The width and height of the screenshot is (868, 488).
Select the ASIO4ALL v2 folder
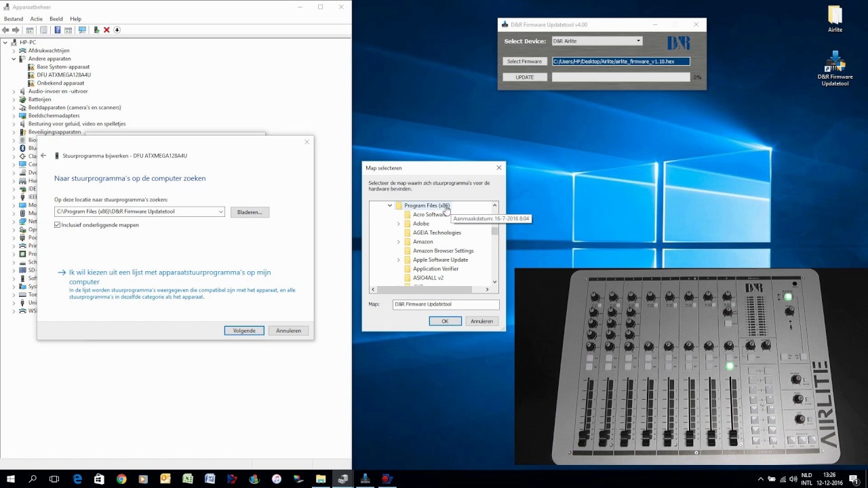pos(428,278)
